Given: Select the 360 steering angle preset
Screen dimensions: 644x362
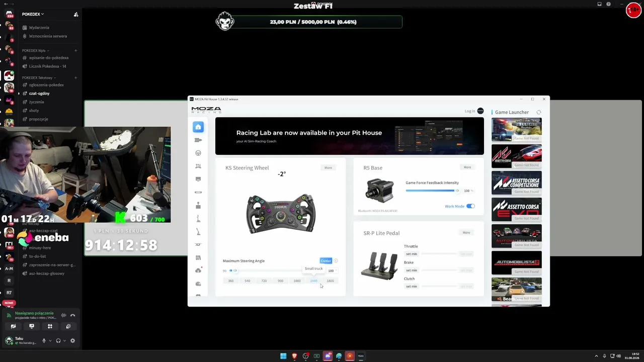Looking at the screenshot, I should [x=231, y=281].
